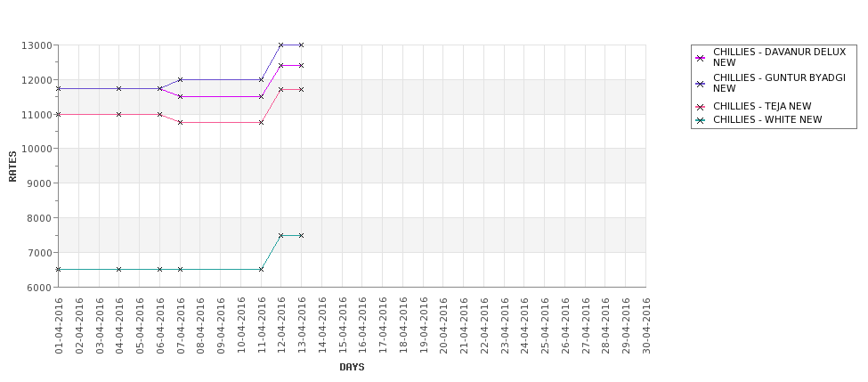The width and height of the screenshot is (868, 382).
Task: Select the CHILLIES - TEJA NEW legend label
Action: pos(762,106)
